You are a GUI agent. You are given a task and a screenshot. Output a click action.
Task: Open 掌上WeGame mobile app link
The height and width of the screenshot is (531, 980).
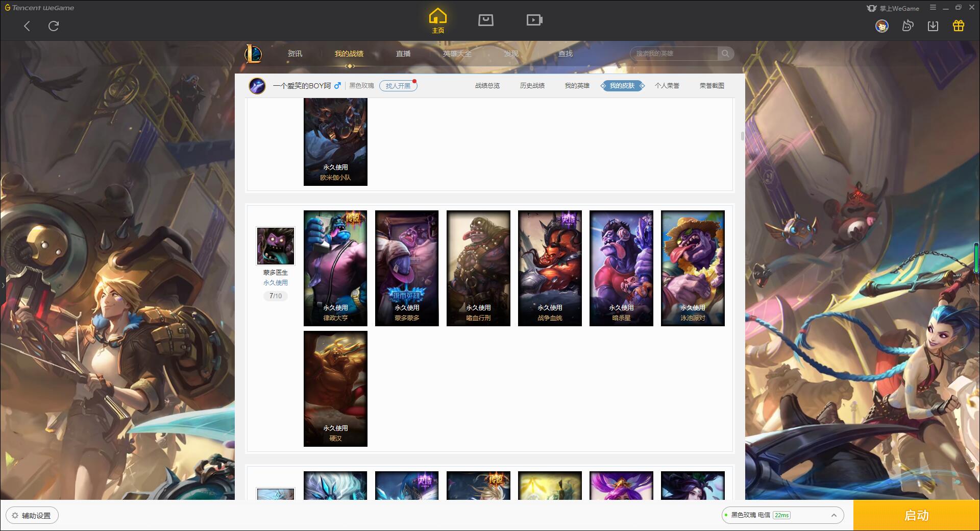893,8
